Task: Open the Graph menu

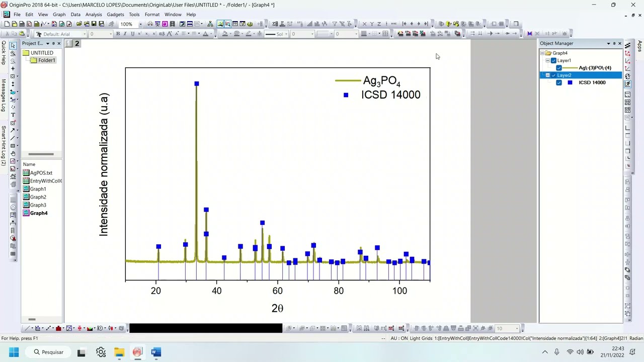Action: pyautogui.click(x=59, y=14)
